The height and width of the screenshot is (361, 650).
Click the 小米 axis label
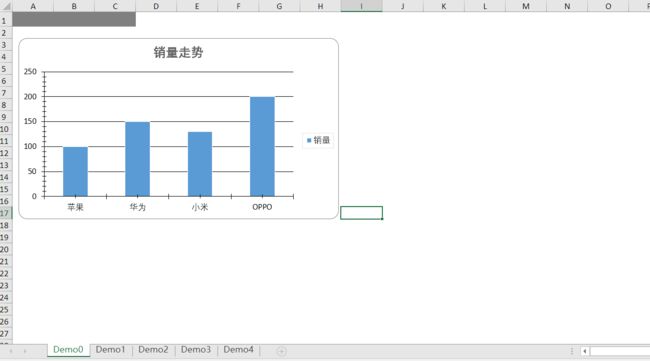200,207
